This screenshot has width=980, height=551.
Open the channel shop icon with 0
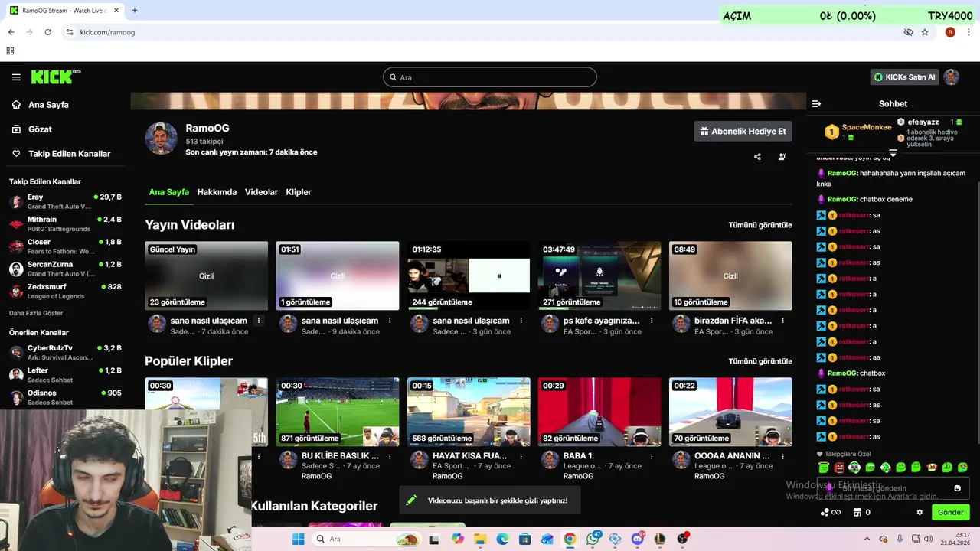click(861, 513)
